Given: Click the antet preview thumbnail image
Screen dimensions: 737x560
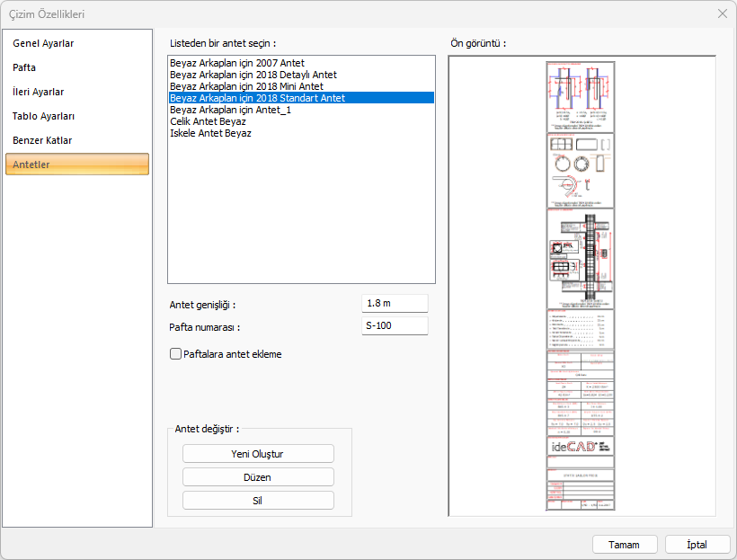Looking at the screenshot, I should (581, 286).
